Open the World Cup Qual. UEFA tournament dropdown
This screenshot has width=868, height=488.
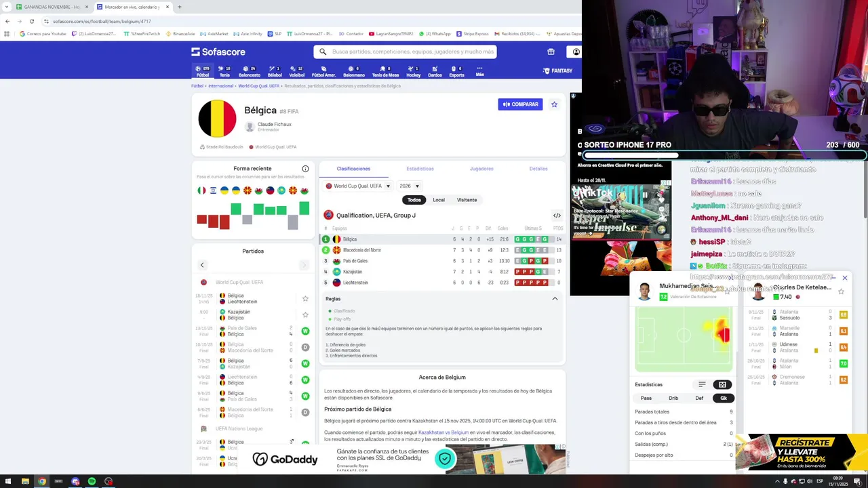[358, 186]
